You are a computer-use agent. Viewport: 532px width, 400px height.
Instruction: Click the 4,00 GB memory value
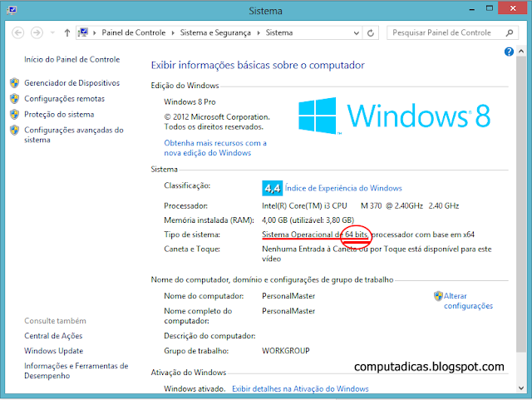(x=308, y=220)
